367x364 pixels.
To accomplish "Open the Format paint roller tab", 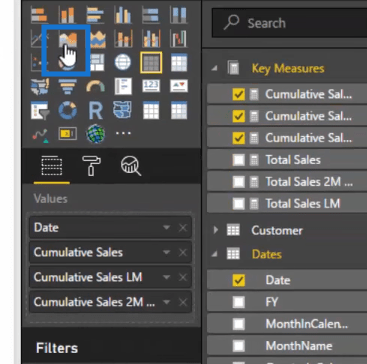I will click(x=91, y=165).
